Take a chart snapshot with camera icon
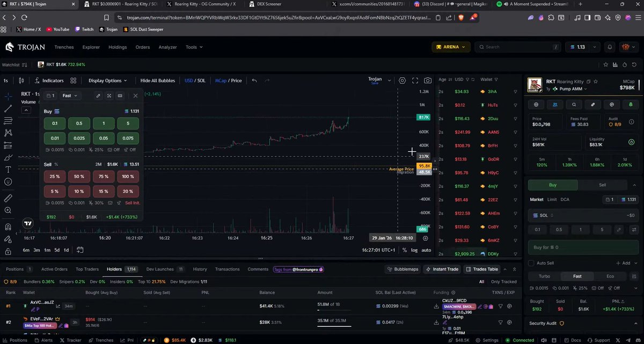This screenshot has height=344, width=644. pyautogui.click(x=427, y=80)
